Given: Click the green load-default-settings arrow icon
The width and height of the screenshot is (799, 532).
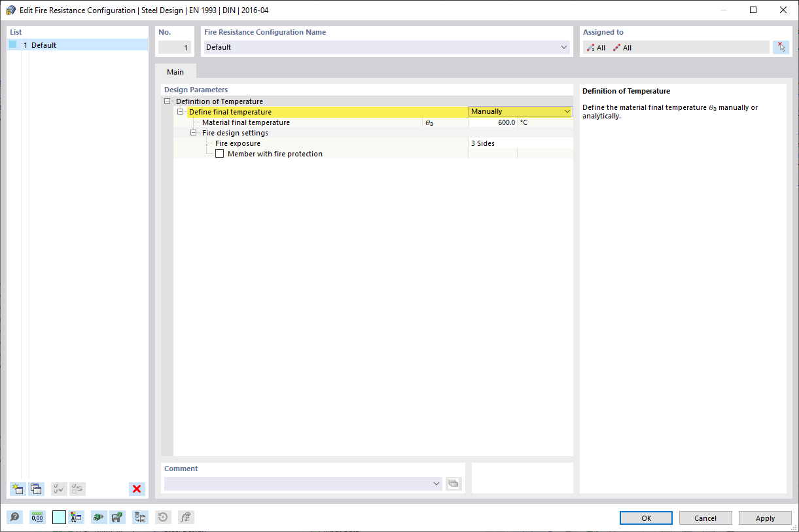Looking at the screenshot, I should point(99,517).
